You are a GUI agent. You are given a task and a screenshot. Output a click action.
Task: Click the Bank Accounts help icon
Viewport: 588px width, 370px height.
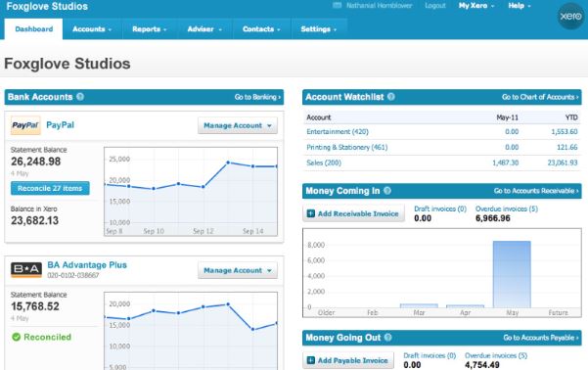pos(80,97)
